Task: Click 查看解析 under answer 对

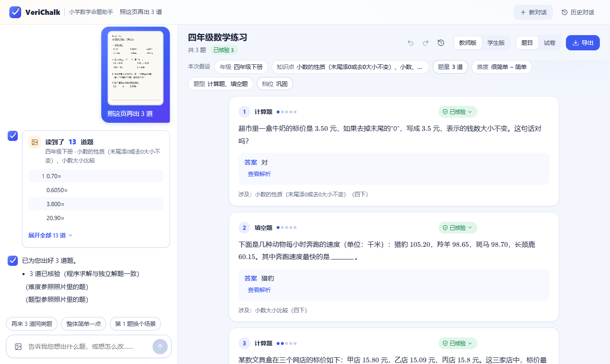Action: click(x=259, y=174)
